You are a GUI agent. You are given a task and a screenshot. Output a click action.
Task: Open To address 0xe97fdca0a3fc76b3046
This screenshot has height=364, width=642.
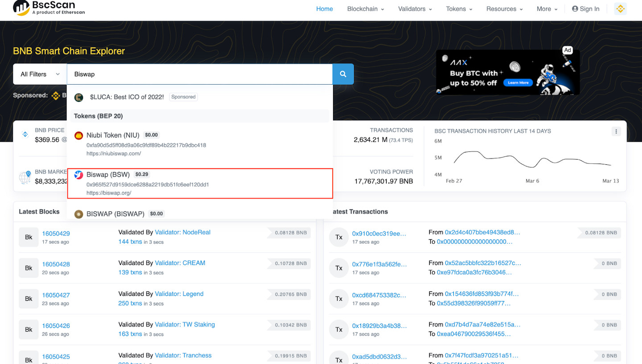pos(474,272)
